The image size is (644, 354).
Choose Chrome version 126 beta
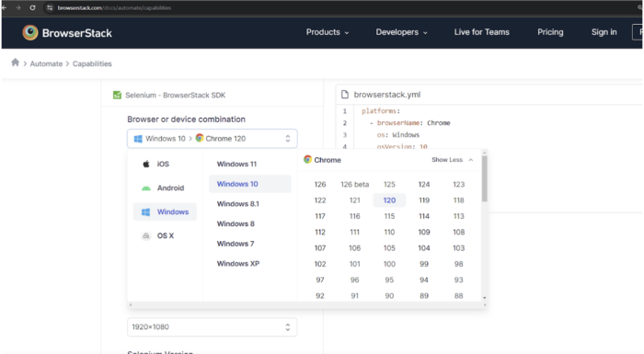pos(354,185)
